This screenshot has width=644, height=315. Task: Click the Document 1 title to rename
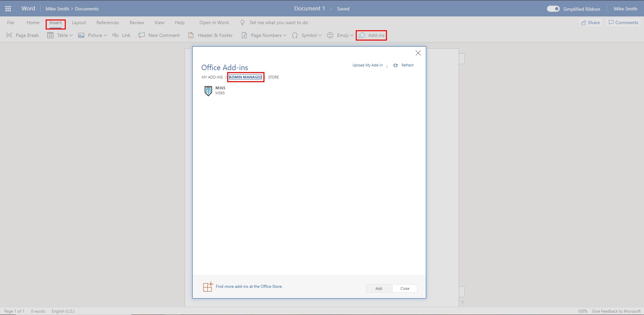click(309, 9)
